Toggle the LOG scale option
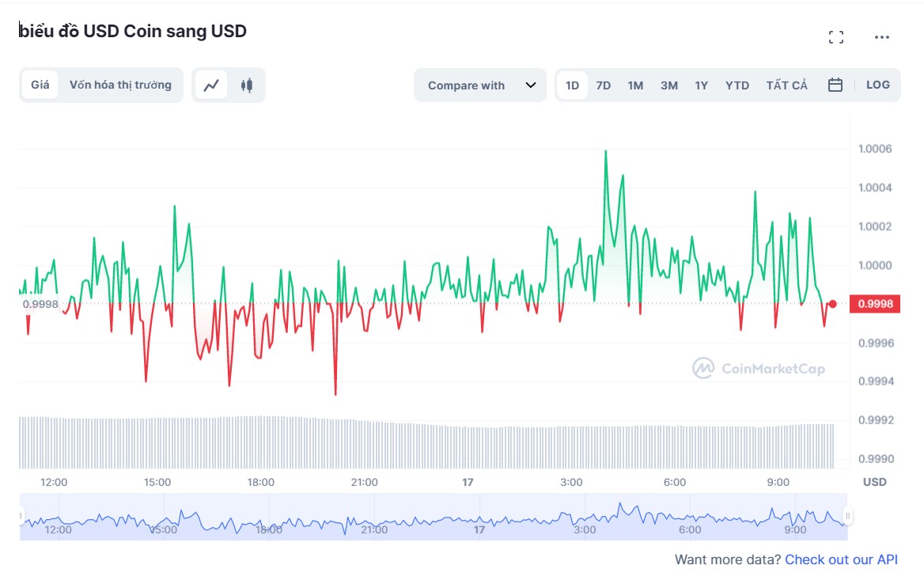Screen dimensions: 924x588 [x=877, y=85]
